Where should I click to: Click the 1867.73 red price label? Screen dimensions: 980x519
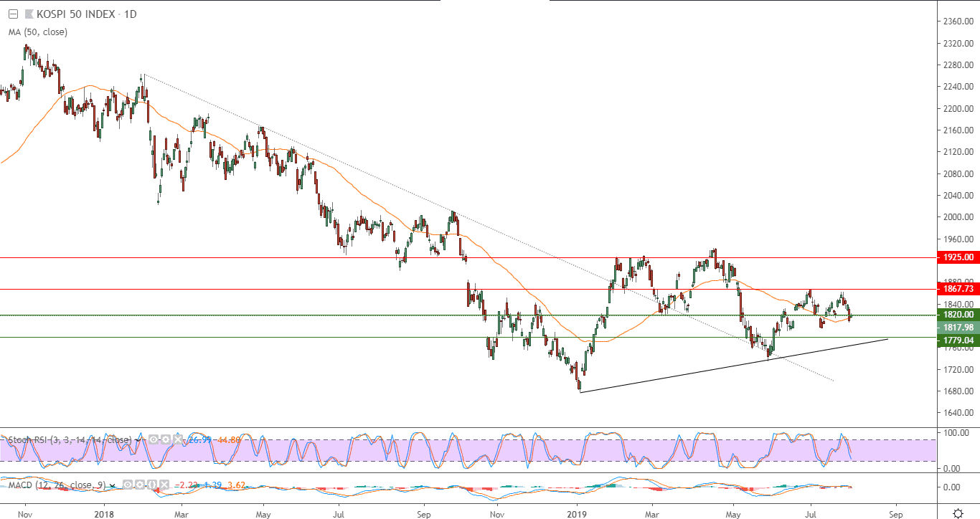[x=958, y=288]
